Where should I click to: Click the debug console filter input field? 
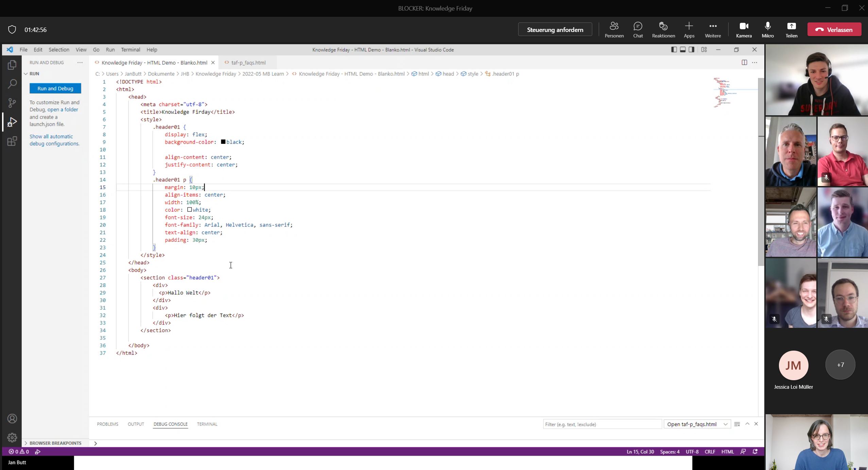[602, 424]
